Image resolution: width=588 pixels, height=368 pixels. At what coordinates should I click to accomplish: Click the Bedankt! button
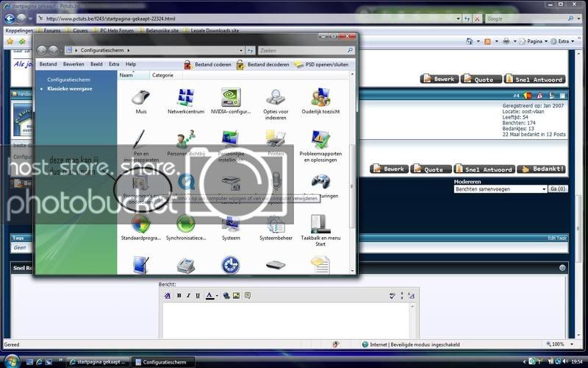pos(542,169)
